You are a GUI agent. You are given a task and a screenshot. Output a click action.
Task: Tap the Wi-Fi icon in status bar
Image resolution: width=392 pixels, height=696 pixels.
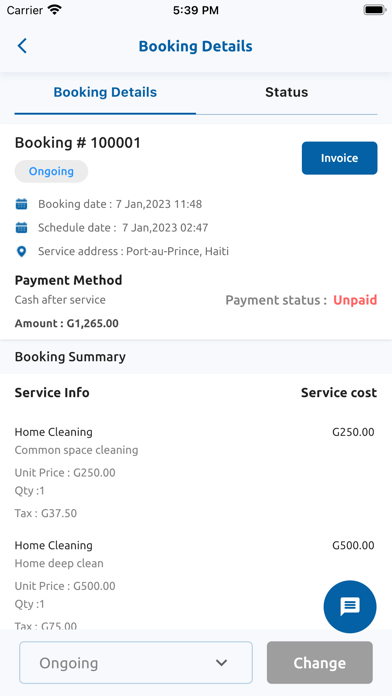click(55, 10)
